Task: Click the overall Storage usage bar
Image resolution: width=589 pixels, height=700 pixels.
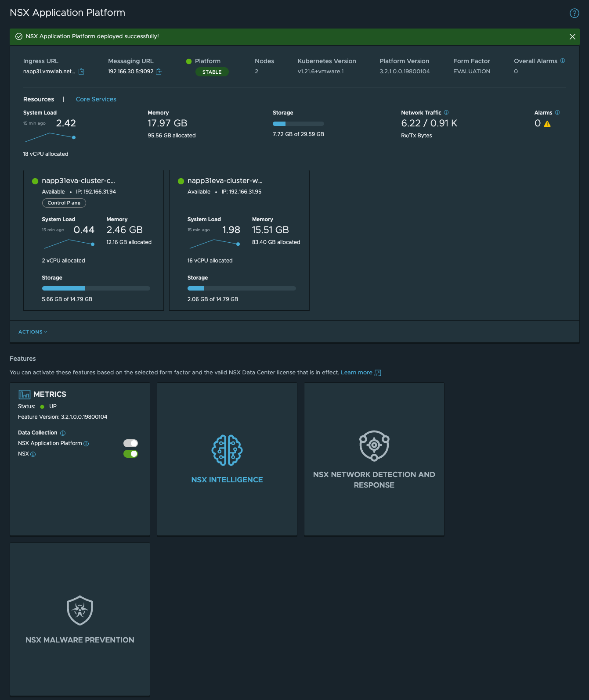Action: click(x=298, y=124)
